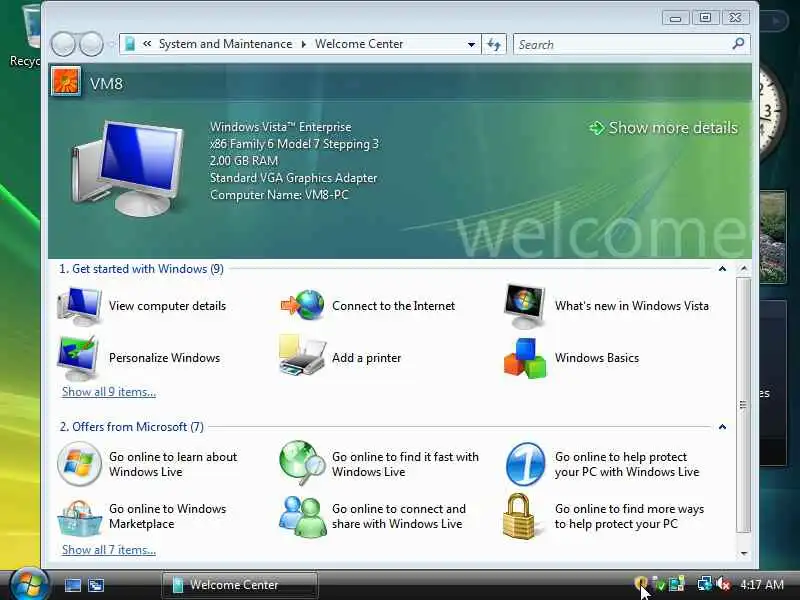The width and height of the screenshot is (800, 600).
Task: Click the Forward navigation button
Action: click(92, 44)
